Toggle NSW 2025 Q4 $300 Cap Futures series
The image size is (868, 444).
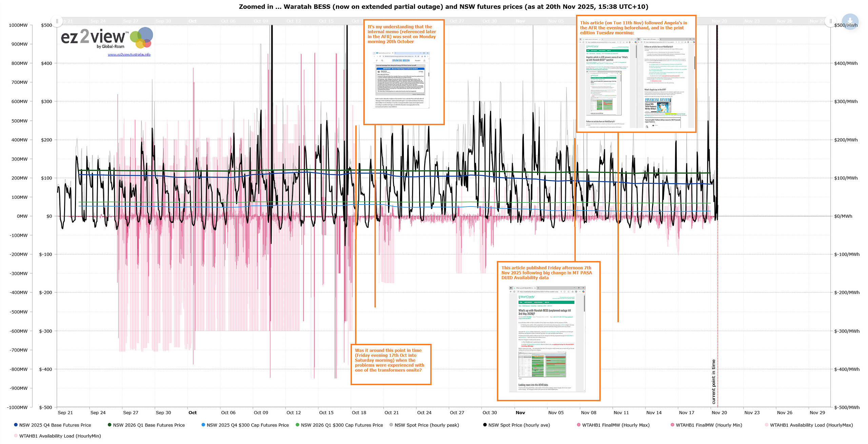pos(248,425)
